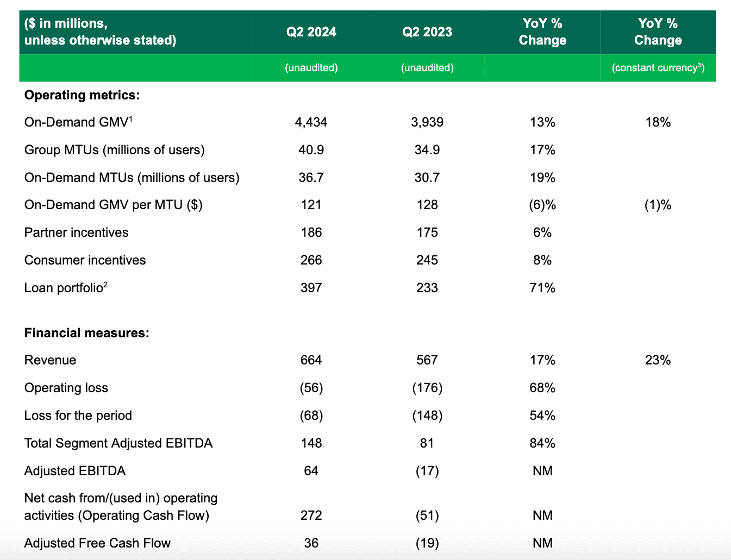The width and height of the screenshot is (731, 560).
Task: Click the Loan portfolio 71% change cell
Action: click(x=542, y=288)
